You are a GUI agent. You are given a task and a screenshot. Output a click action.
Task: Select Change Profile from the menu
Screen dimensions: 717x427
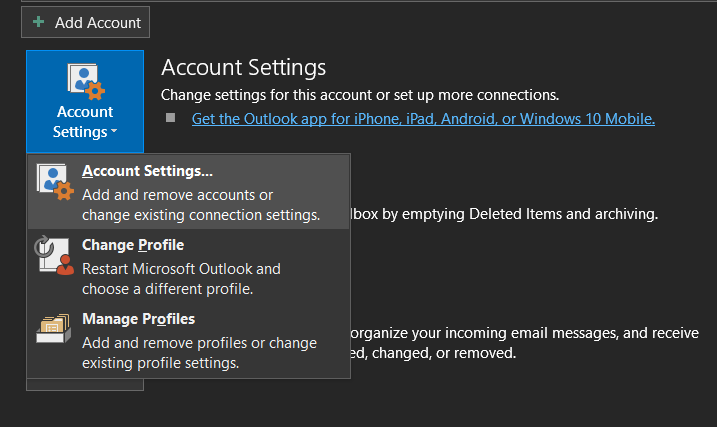(x=189, y=266)
